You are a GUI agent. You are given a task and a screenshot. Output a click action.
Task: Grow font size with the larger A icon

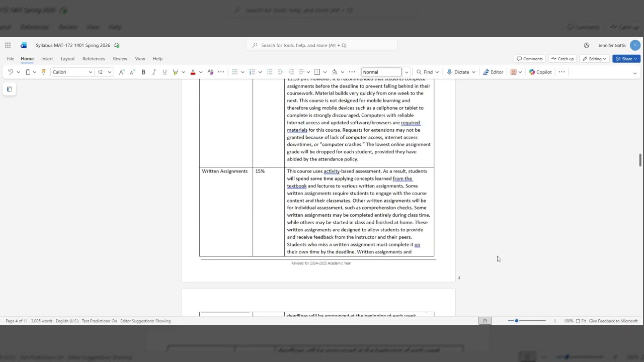121,72
